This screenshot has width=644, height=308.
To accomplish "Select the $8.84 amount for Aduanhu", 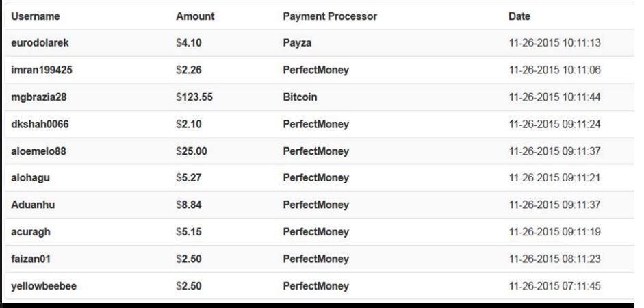I will (188, 205).
